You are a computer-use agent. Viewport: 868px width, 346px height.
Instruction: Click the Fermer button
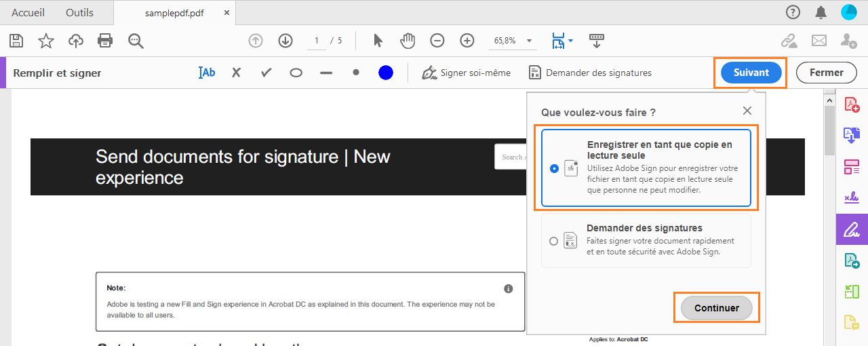point(827,73)
